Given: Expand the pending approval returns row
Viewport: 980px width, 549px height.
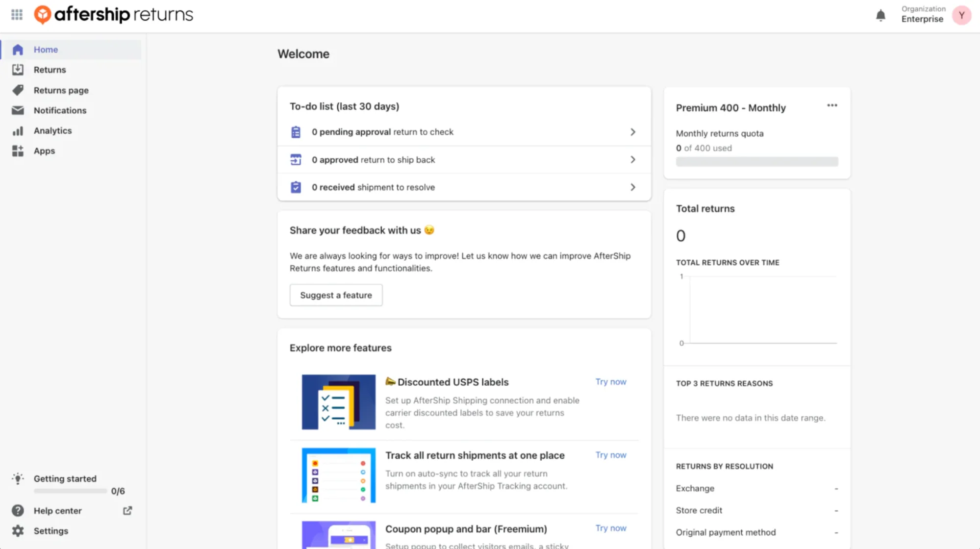Looking at the screenshot, I should pos(632,132).
